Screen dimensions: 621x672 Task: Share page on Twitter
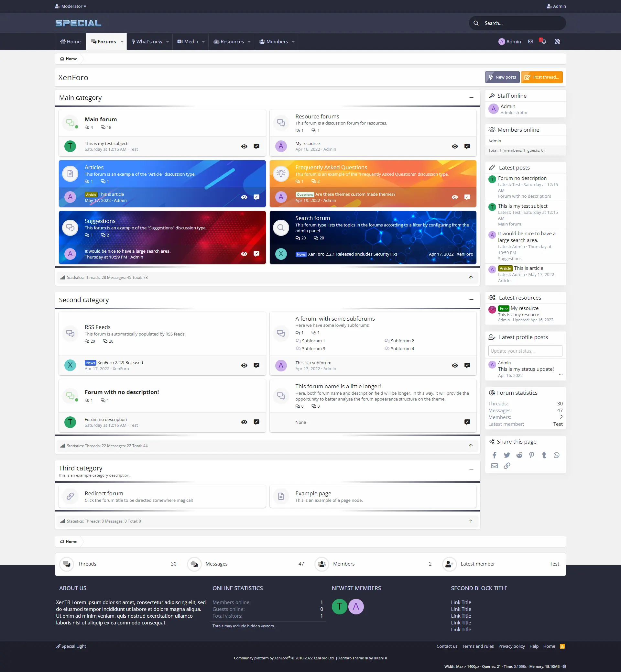(507, 455)
